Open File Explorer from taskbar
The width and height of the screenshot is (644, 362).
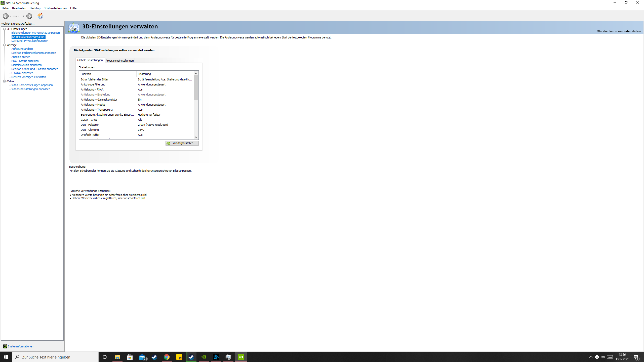pyautogui.click(x=117, y=357)
